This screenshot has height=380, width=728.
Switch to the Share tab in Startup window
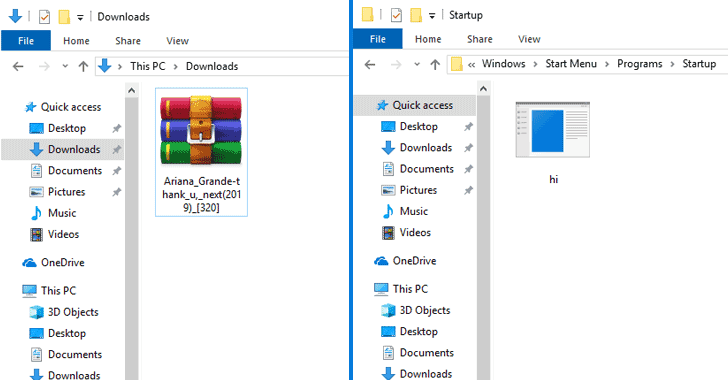tap(480, 39)
